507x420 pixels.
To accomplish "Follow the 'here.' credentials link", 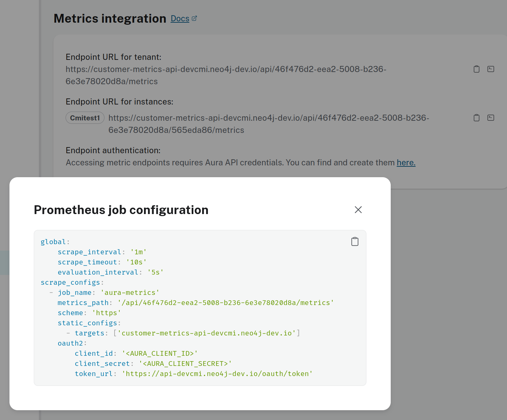I will tap(406, 163).
